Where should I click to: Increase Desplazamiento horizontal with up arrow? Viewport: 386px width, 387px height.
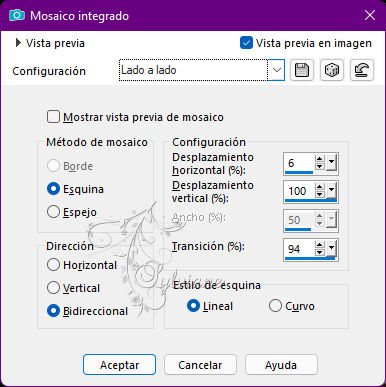(319, 159)
